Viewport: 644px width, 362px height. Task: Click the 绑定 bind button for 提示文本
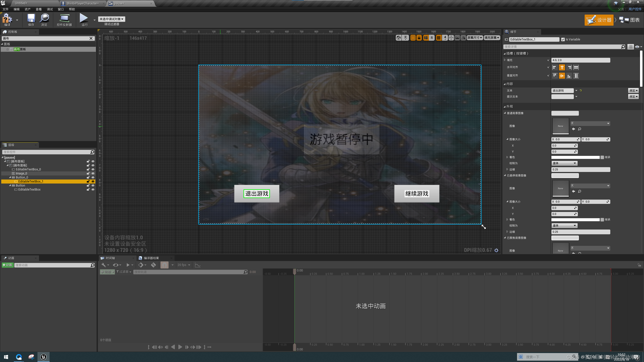633,97
